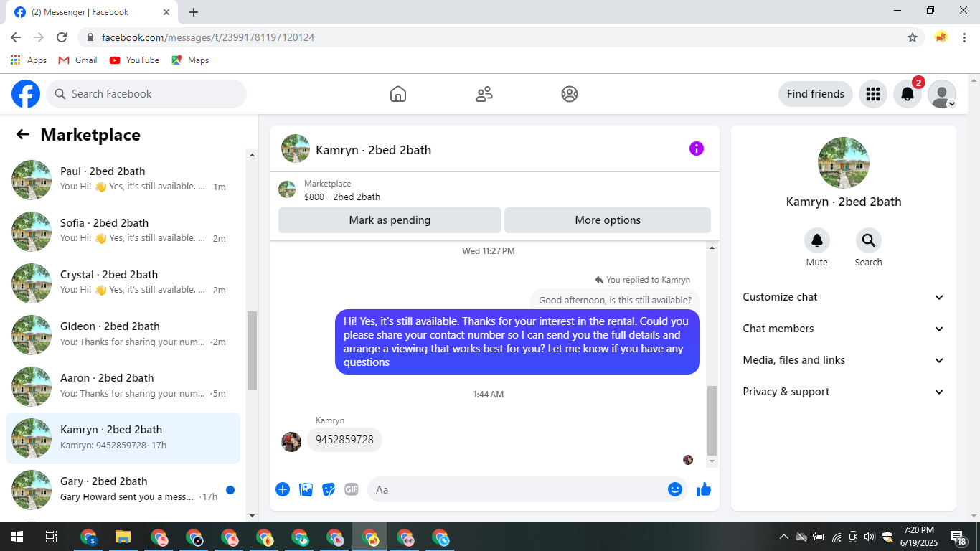Click the conversation list scrollbar thumb

(x=252, y=351)
